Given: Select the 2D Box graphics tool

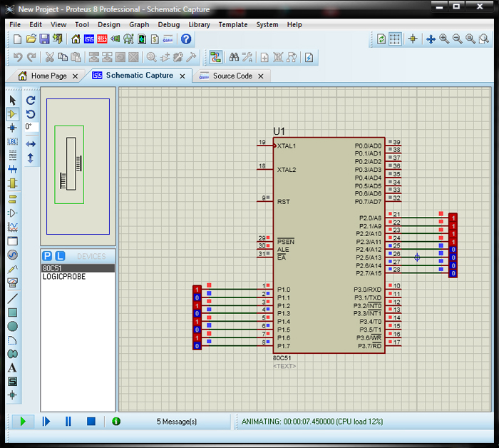Looking at the screenshot, I should 12,312.
